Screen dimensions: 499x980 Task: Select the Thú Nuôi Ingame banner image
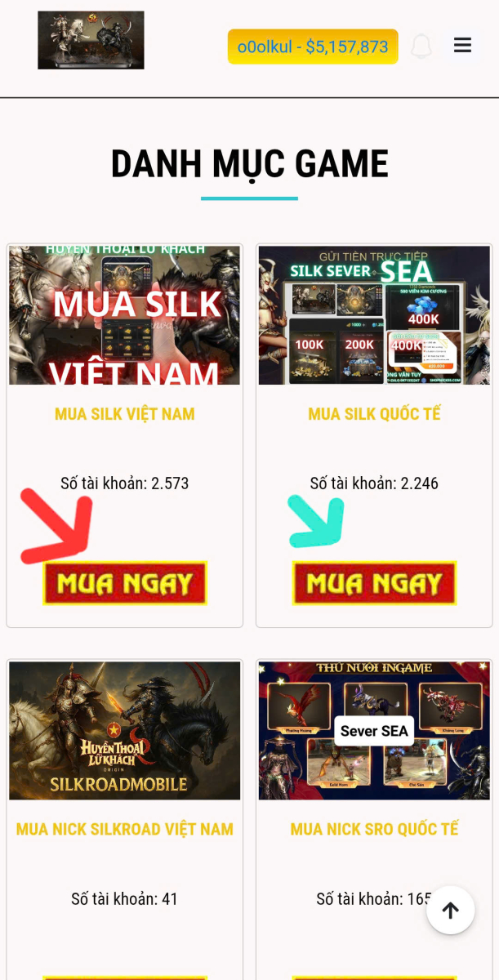click(x=374, y=731)
